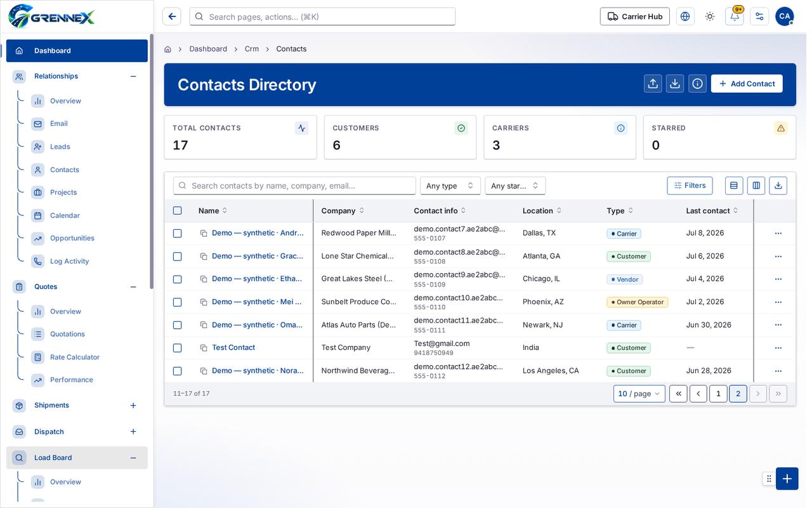Open the 10 / page size dropdown

[x=639, y=394]
